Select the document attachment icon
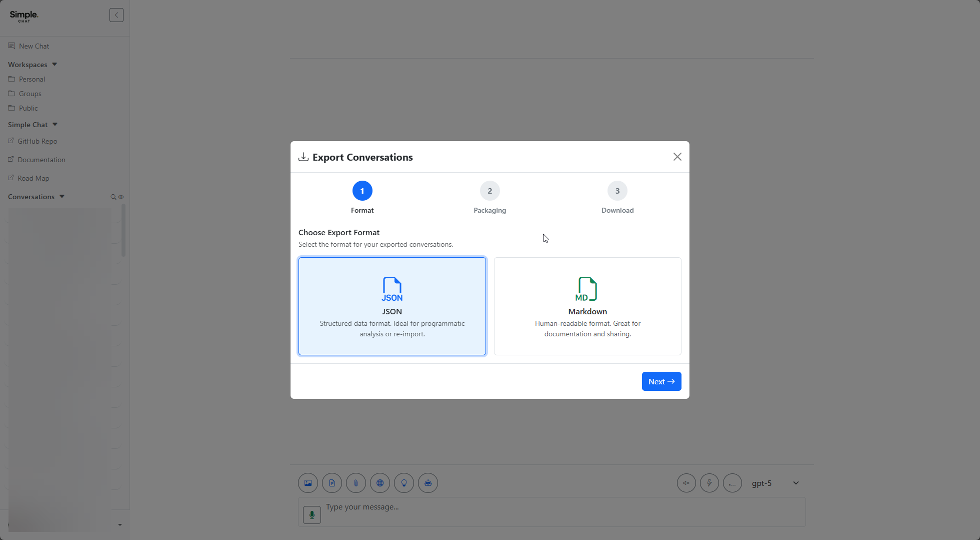This screenshot has height=540, width=980. [331, 482]
